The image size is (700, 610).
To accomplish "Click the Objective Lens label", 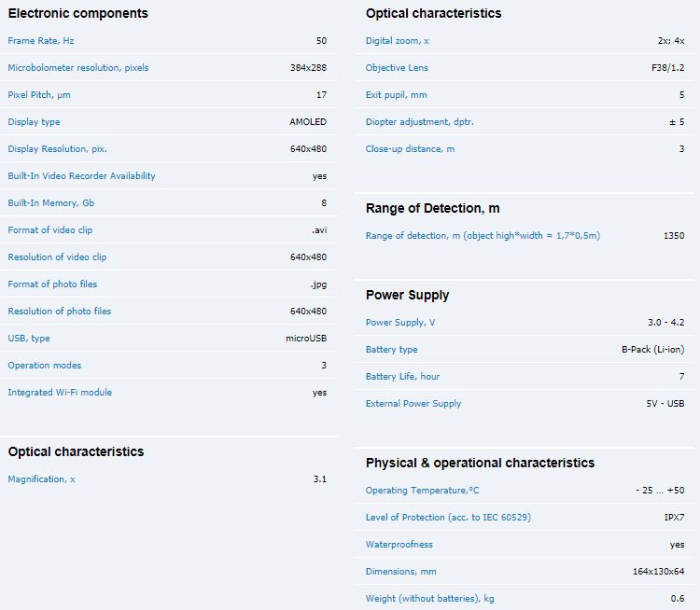I will click(397, 68).
